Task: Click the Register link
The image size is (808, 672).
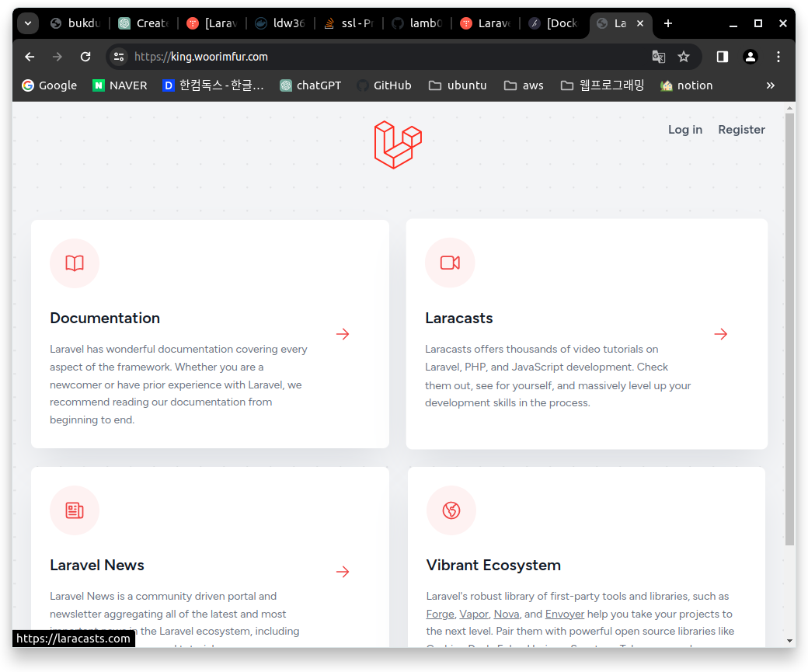Action: [741, 130]
